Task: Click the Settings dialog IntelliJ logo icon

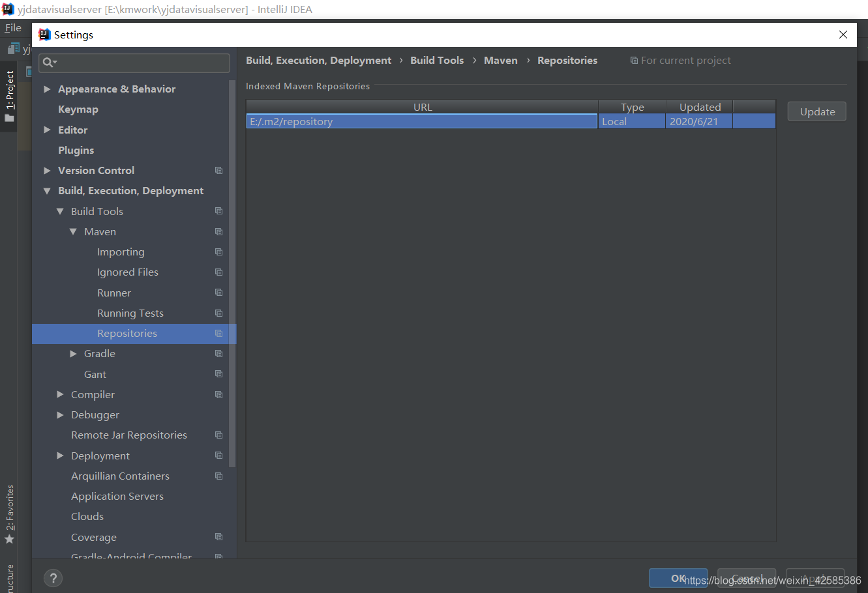Action: click(x=44, y=35)
